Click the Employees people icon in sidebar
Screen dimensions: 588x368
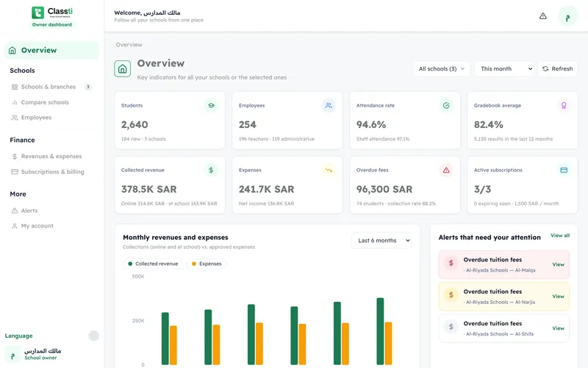(x=15, y=118)
